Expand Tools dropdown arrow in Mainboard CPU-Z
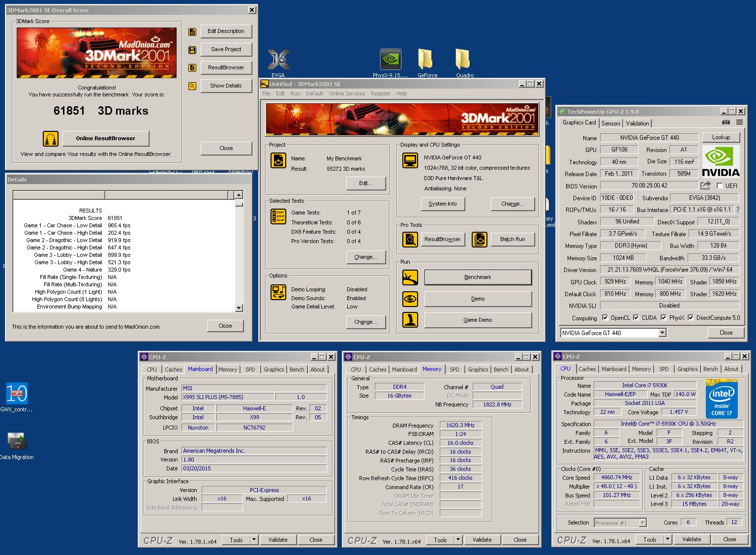Image resolution: width=756 pixels, height=555 pixels. point(254,540)
